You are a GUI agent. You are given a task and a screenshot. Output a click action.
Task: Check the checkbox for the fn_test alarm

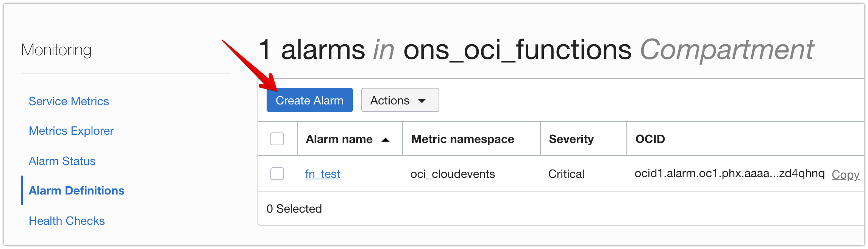[277, 174]
